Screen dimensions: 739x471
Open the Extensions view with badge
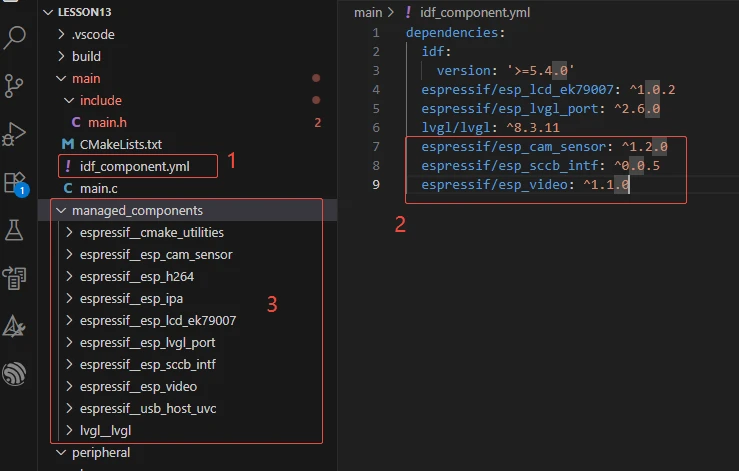[x=16, y=182]
